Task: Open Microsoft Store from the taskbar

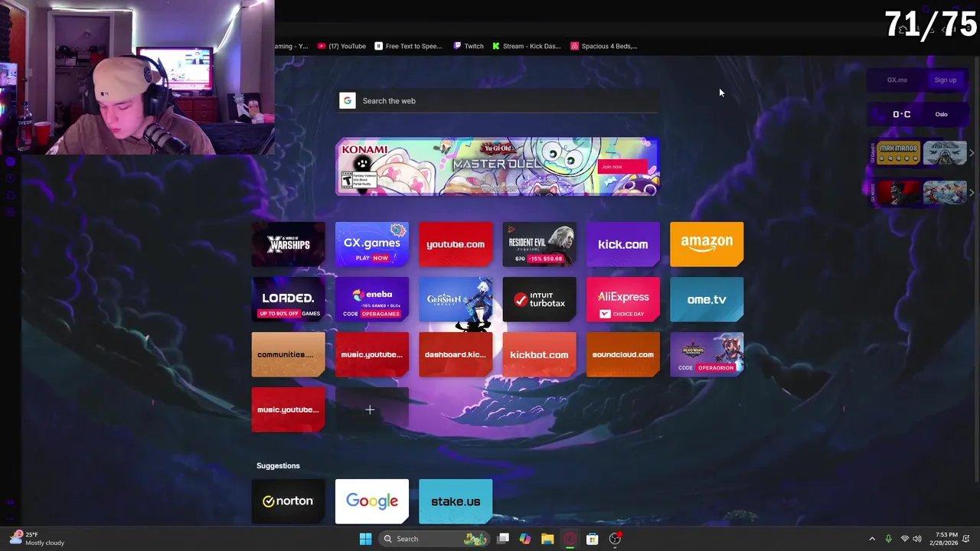Action: click(592, 539)
